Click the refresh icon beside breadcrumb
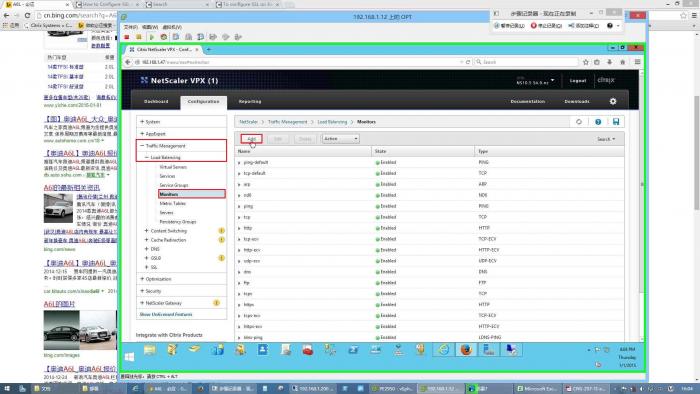 579,122
